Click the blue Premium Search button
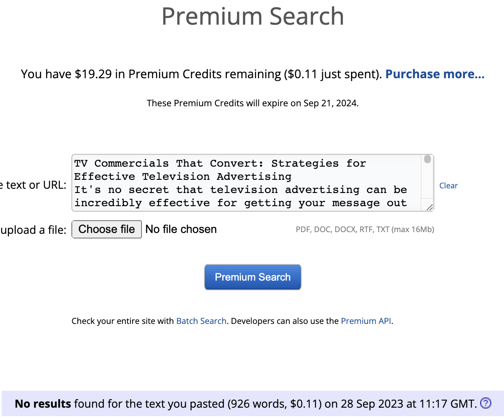The height and width of the screenshot is (420, 504). 252,277
